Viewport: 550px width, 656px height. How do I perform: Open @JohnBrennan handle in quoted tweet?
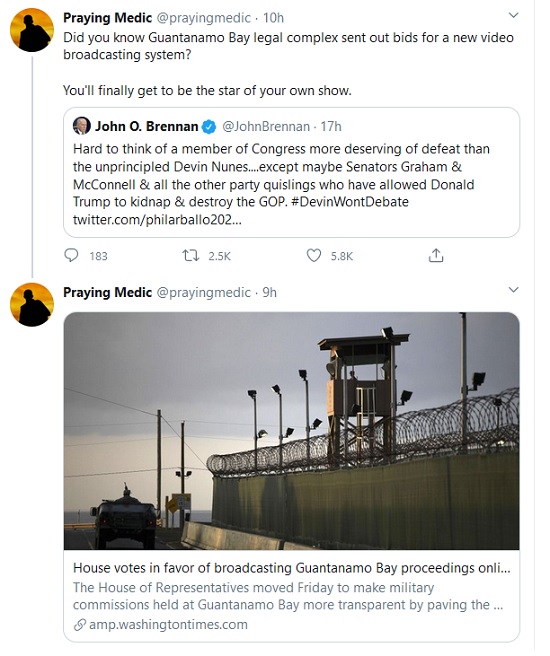click(x=266, y=126)
